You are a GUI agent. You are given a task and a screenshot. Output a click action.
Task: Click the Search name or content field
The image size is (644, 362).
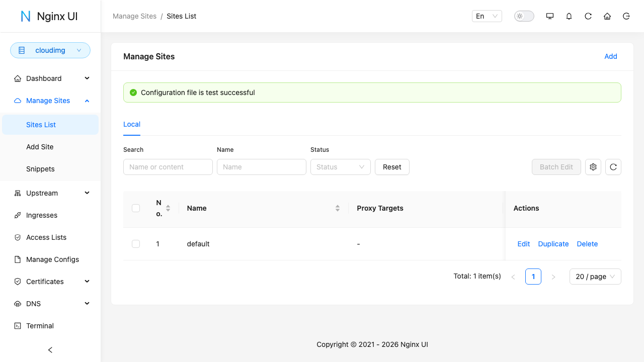click(168, 167)
